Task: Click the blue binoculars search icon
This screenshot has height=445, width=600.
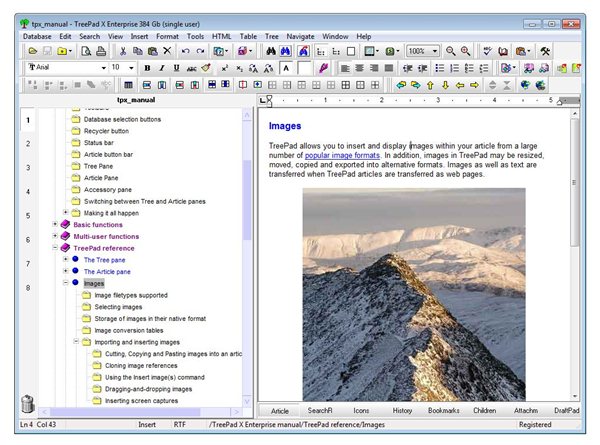Action: pos(285,51)
